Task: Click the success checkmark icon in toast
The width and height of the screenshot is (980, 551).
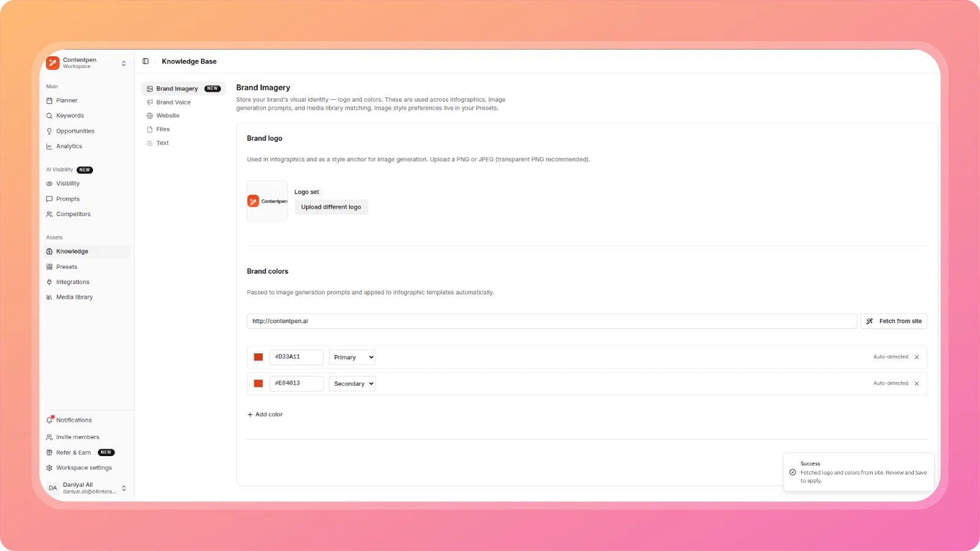Action: (793, 472)
